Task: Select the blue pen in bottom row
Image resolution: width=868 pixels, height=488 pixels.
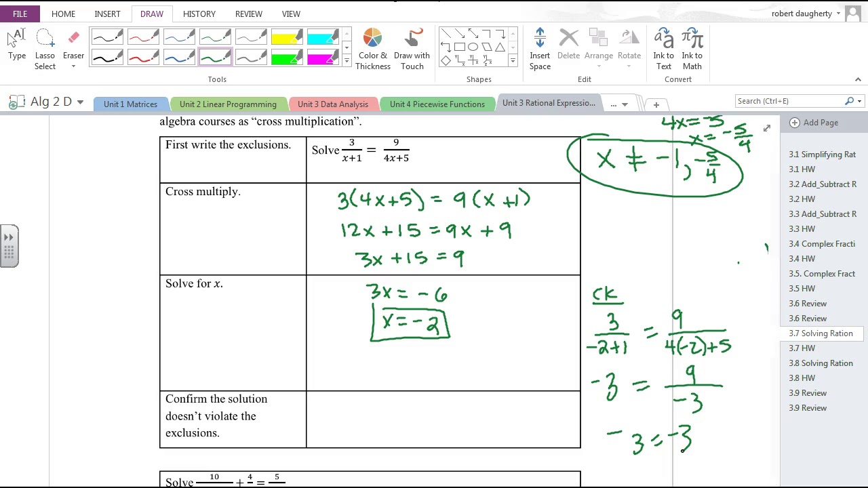Action: 179,58
